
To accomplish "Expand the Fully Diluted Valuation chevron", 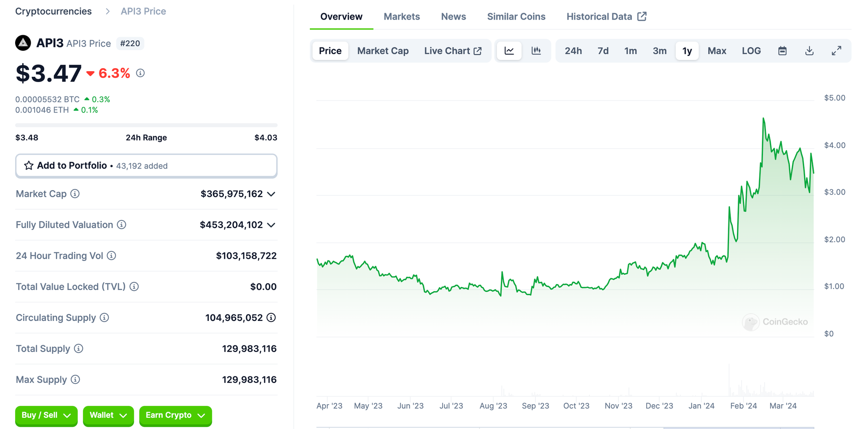I will tap(271, 225).
